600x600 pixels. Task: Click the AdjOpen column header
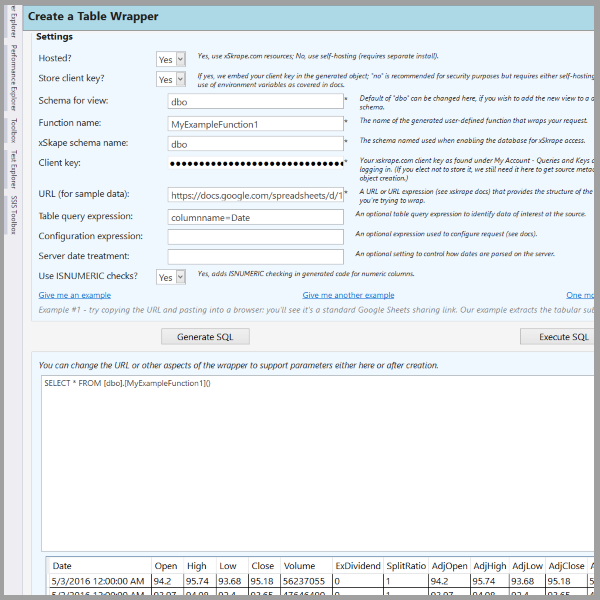pos(450,566)
